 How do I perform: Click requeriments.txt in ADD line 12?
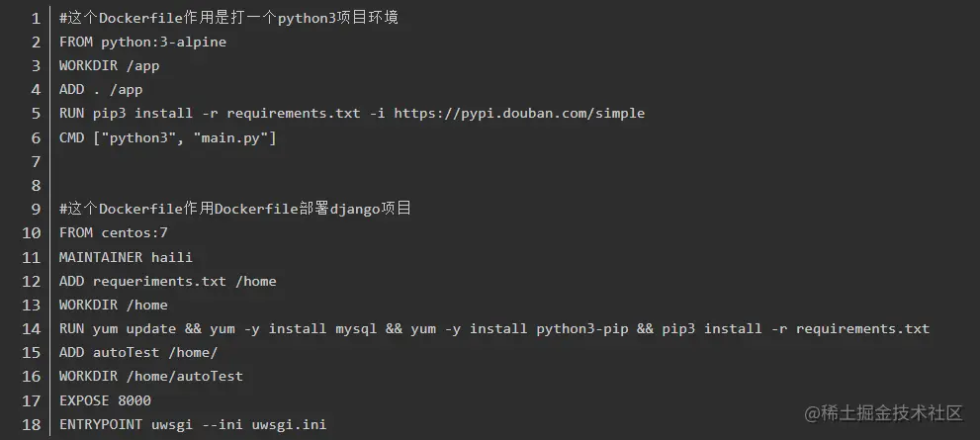(x=159, y=281)
